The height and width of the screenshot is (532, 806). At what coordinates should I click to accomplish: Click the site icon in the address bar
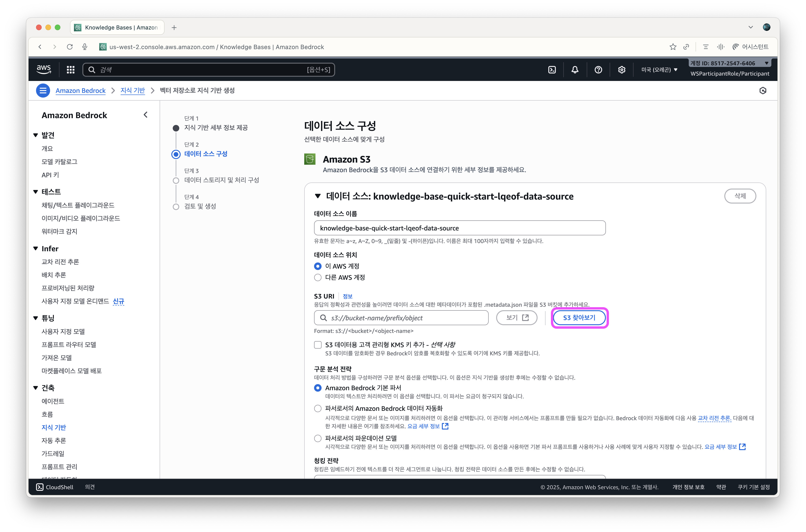click(x=103, y=47)
